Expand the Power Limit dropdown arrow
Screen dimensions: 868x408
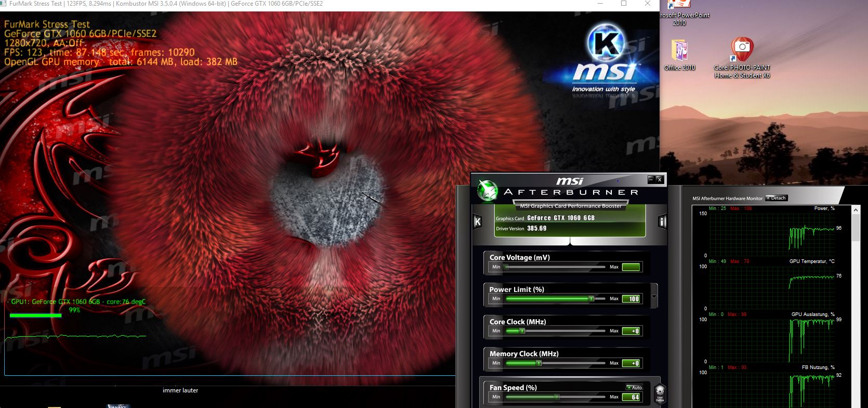tap(654, 296)
